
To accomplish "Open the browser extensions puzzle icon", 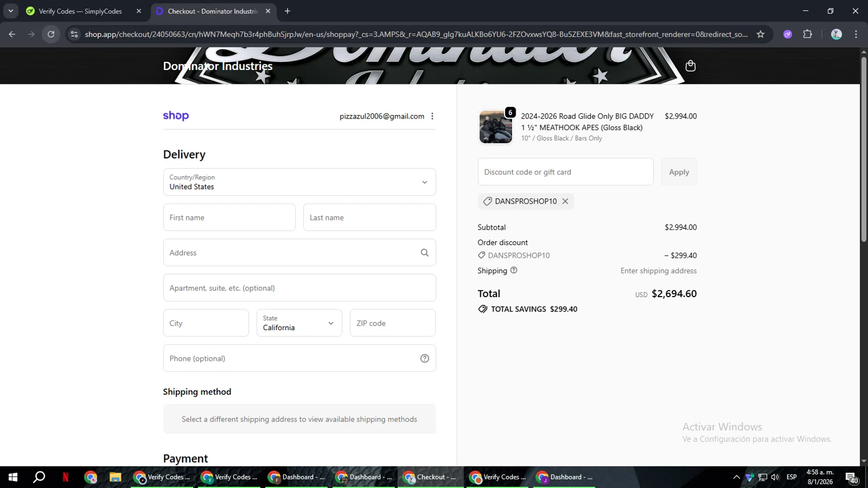I will 808,34.
